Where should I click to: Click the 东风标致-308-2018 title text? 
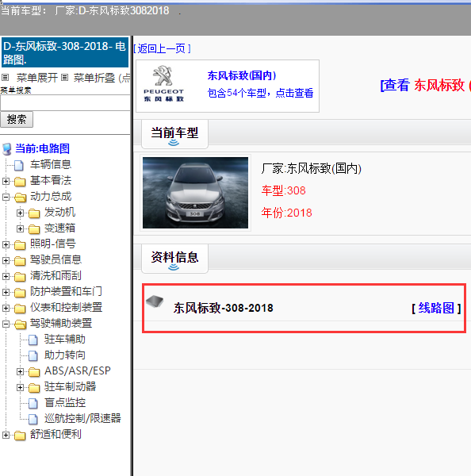[x=224, y=308]
